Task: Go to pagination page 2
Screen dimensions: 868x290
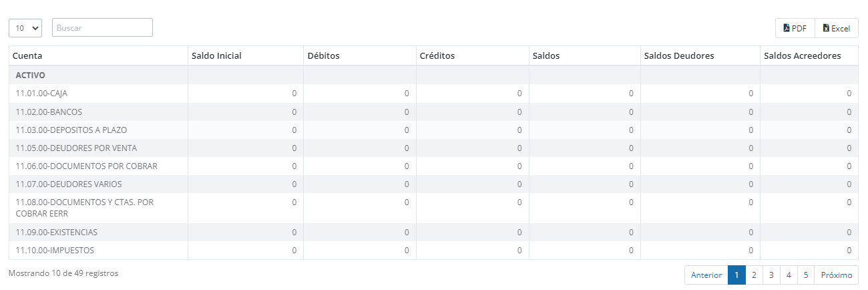Action: 754,275
